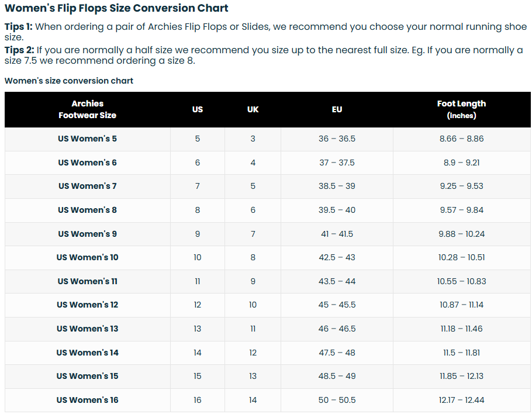Select the EU value 42.5 – 43
The image size is (532, 414).
[337, 257]
